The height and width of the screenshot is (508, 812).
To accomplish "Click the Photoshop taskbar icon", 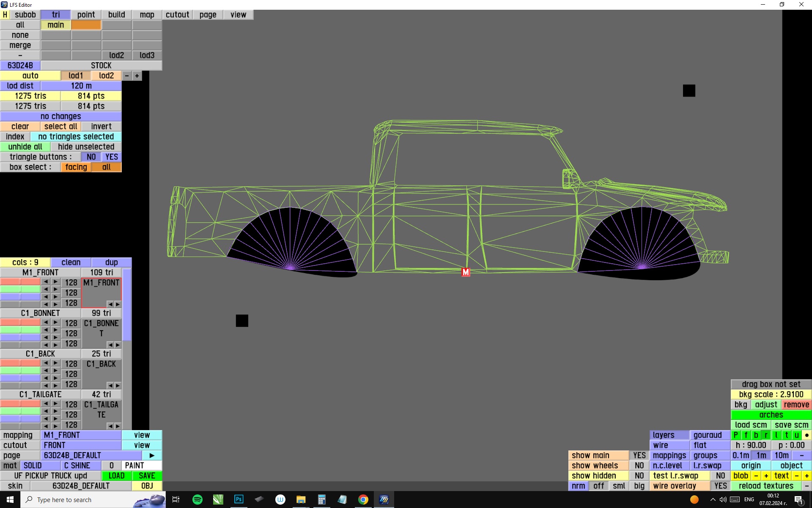I will [x=239, y=500].
